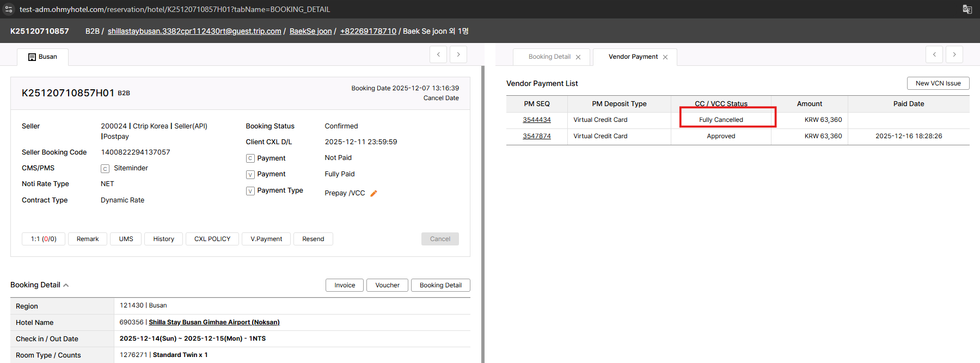Go to the next tab in the left panel
The width and height of the screenshot is (980, 363).
click(458, 54)
